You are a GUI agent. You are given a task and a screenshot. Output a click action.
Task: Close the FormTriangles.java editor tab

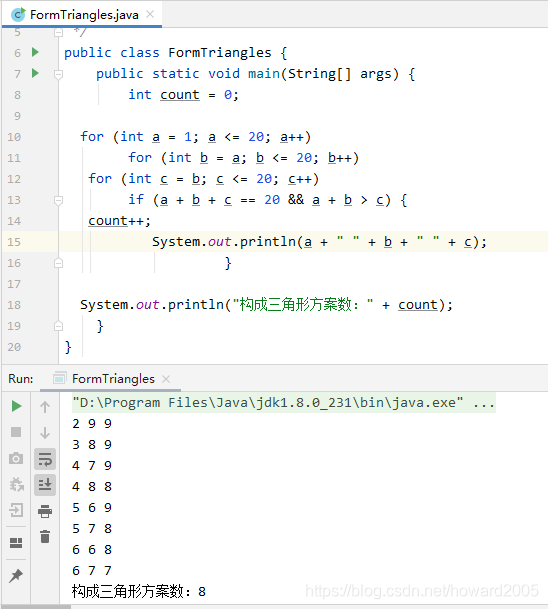(x=150, y=14)
